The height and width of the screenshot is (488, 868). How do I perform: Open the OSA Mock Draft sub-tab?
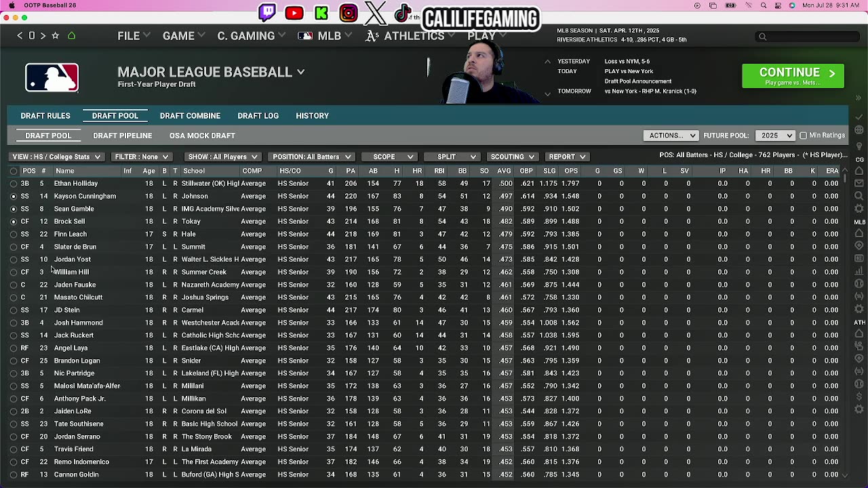[202, 136]
